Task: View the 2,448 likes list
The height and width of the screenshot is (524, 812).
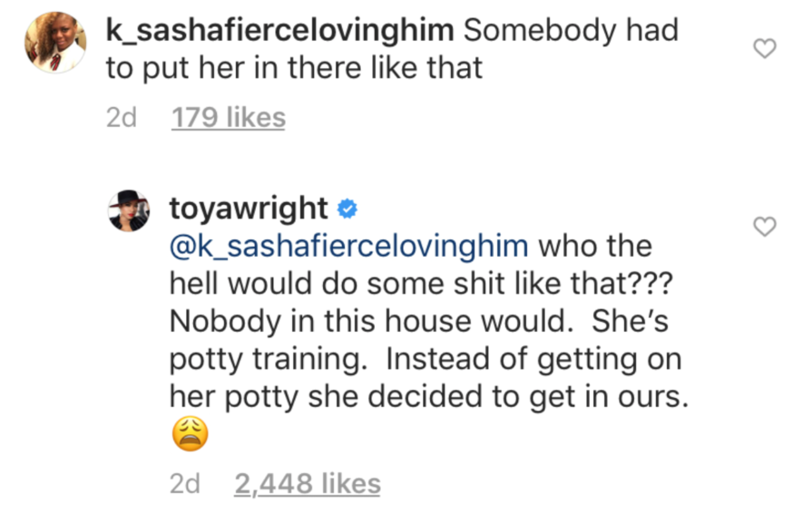Action: pos(307,484)
